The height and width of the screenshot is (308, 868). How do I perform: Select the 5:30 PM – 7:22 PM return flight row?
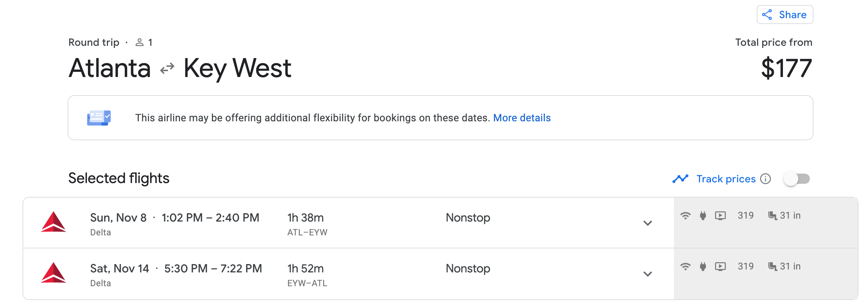213,268
